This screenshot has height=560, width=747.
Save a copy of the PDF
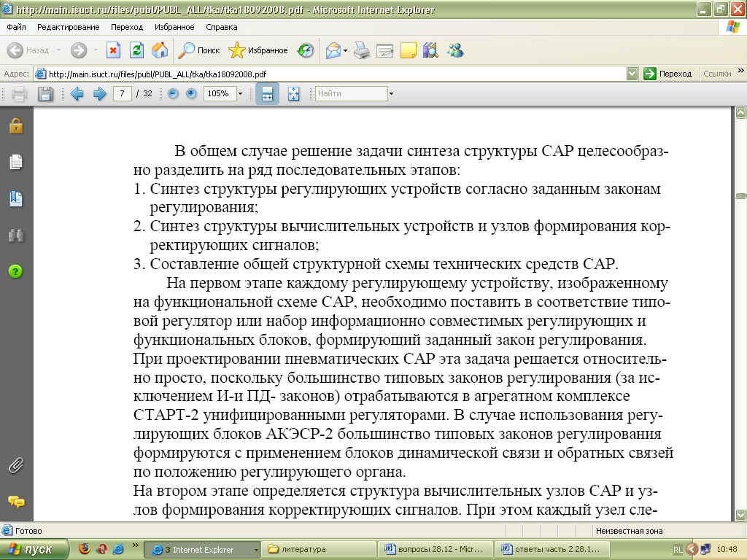pyautogui.click(x=45, y=94)
